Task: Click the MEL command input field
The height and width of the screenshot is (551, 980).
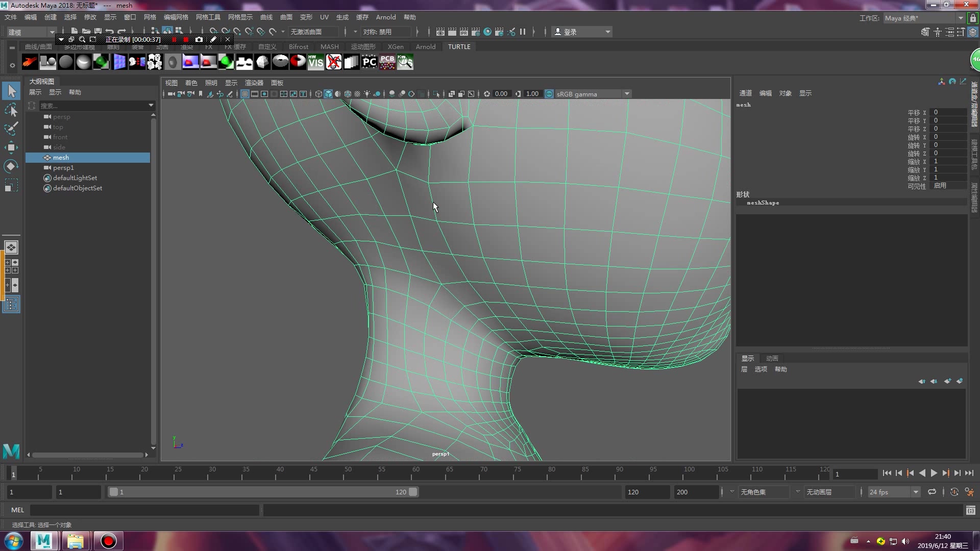Action: pos(144,510)
